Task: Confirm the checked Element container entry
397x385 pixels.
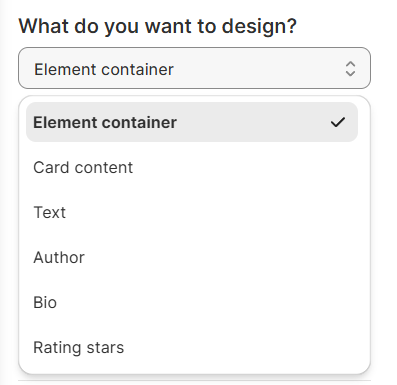Action: (192, 122)
